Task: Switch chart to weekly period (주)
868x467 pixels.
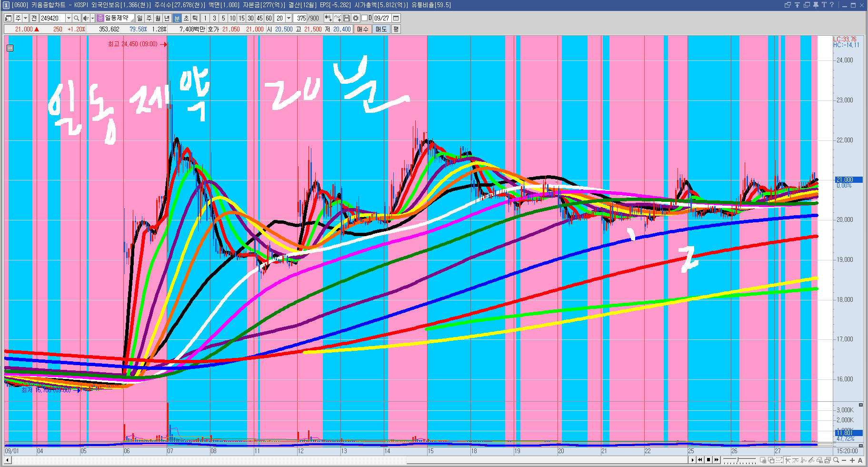Action: pyautogui.click(x=149, y=18)
